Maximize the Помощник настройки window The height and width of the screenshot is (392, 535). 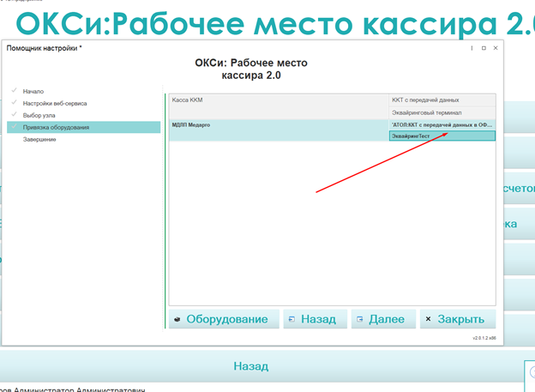tap(484, 48)
